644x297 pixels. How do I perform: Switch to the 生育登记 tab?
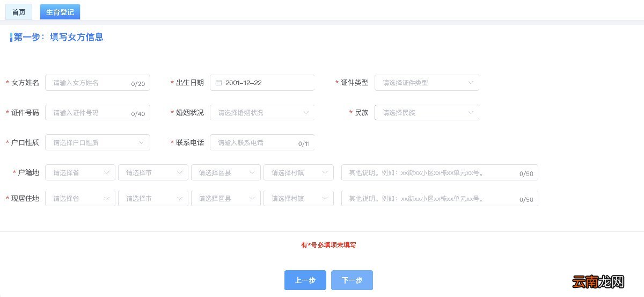tap(60, 12)
